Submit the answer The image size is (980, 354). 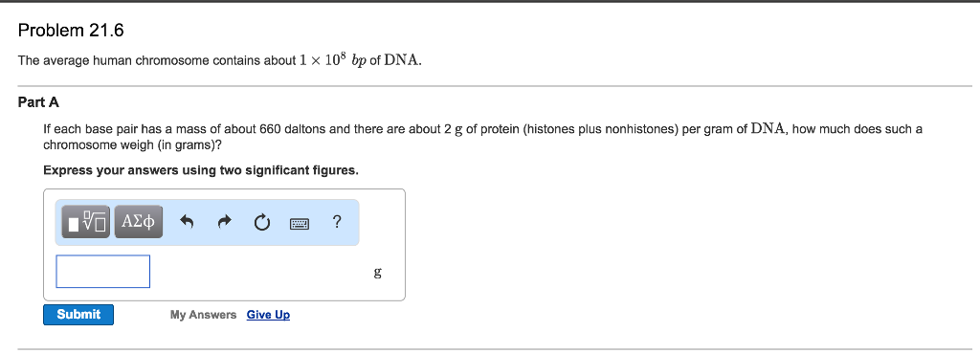78,315
